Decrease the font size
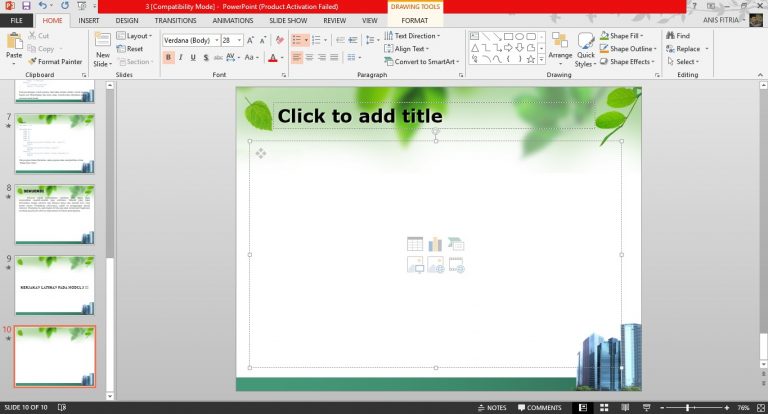Image resolution: width=768 pixels, height=414 pixels. tap(263, 40)
